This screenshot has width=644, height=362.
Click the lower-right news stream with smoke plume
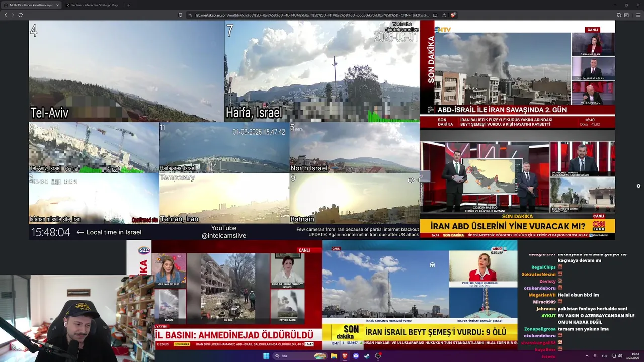coord(420,295)
